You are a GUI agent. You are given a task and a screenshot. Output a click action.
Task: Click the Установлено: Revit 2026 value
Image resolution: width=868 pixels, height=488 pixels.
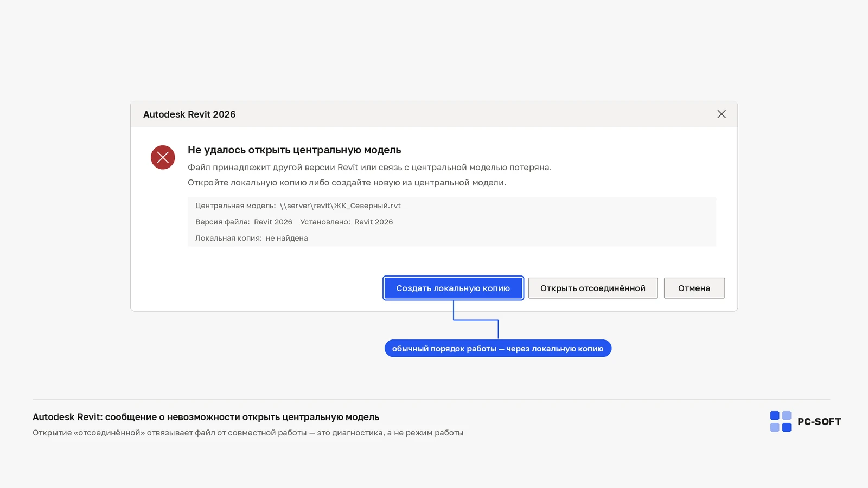point(347,222)
